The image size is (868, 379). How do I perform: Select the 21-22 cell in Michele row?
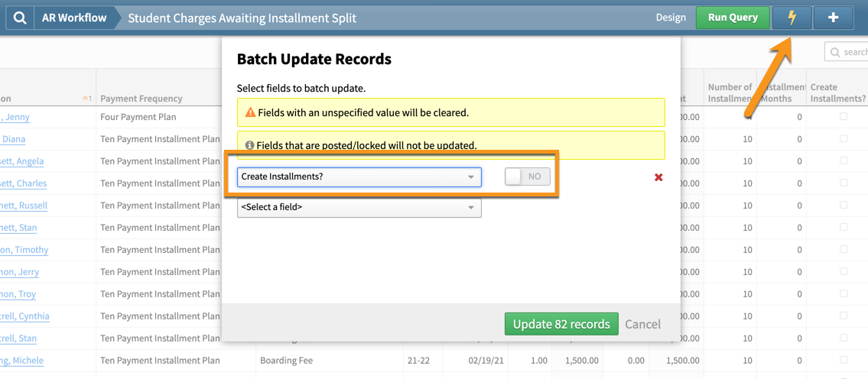point(418,361)
